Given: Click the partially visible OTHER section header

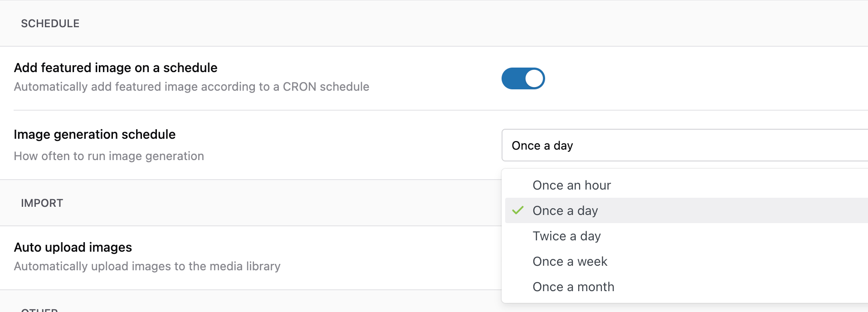Looking at the screenshot, I should tap(39, 309).
